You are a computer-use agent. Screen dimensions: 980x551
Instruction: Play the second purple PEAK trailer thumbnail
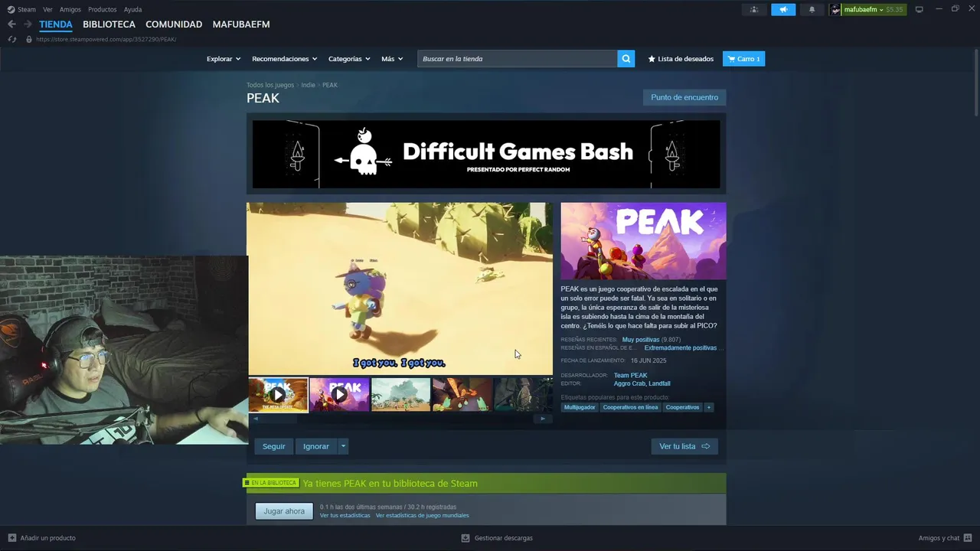coord(339,395)
